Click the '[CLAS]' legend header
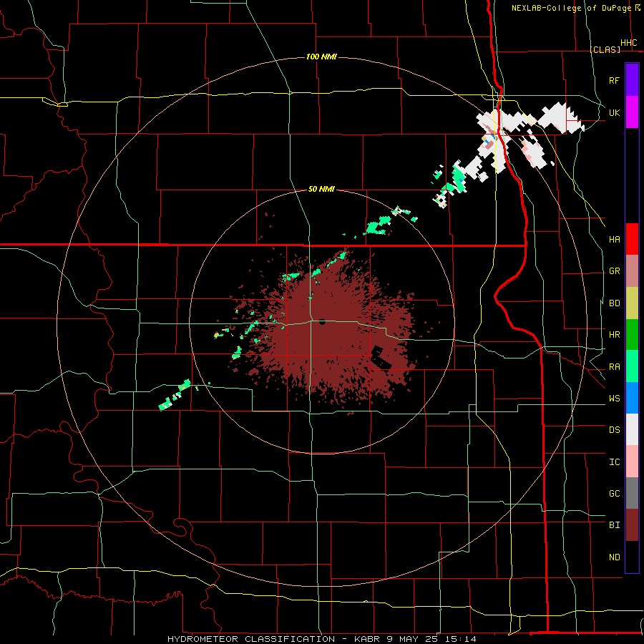This screenshot has height=644, width=644. tap(605, 49)
